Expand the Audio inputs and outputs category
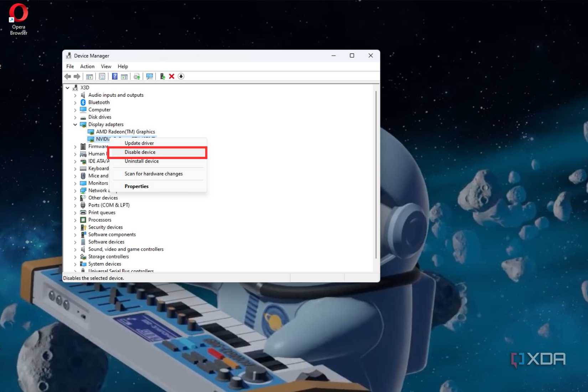This screenshot has width=588, height=392. click(75, 95)
